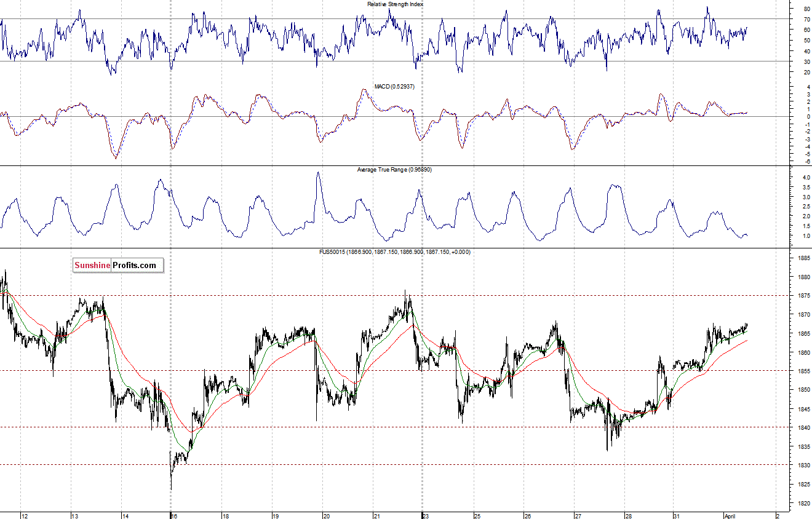Click the 50 value on RSI axis
This screenshot has height=519, width=812.
point(806,41)
